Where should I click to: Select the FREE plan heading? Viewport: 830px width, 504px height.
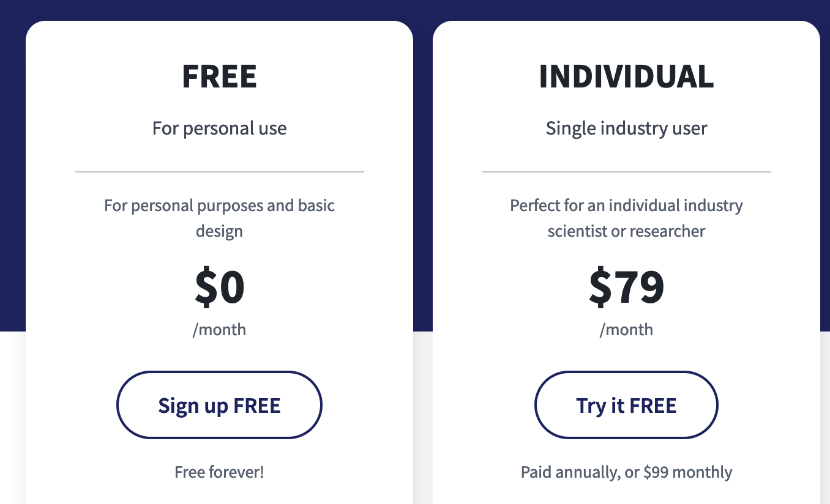click(219, 77)
